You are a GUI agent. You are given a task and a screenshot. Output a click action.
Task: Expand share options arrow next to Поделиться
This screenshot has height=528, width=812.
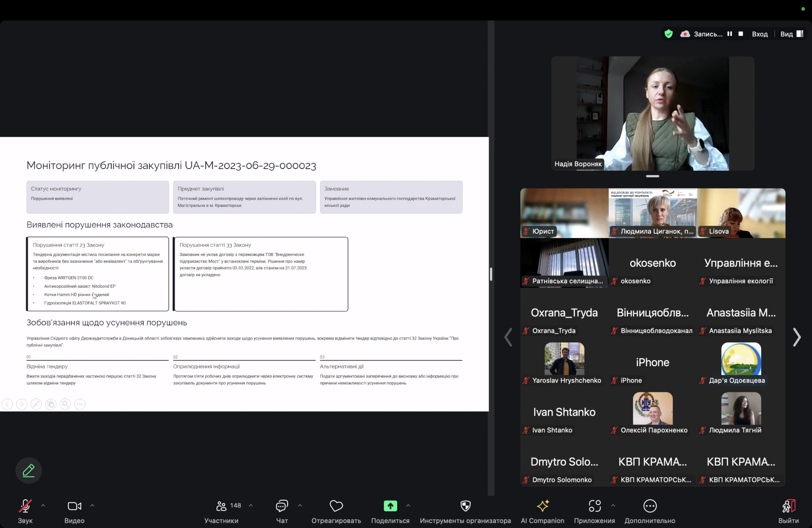click(408, 506)
